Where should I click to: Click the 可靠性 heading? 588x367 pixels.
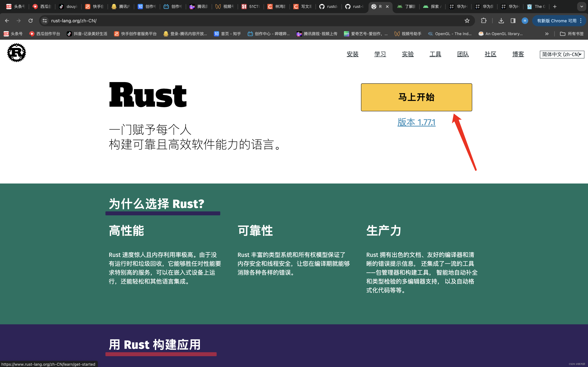point(255,231)
